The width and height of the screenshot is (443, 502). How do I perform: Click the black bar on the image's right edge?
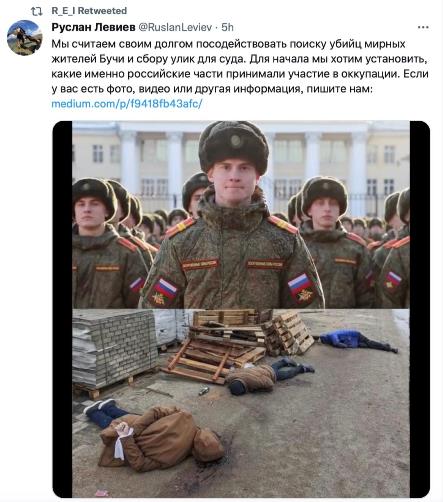(420, 309)
